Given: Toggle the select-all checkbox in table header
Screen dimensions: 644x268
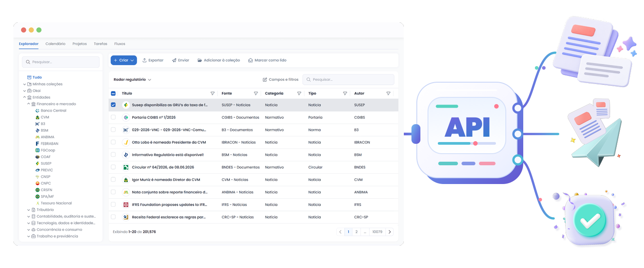Looking at the screenshot, I should click(113, 93).
